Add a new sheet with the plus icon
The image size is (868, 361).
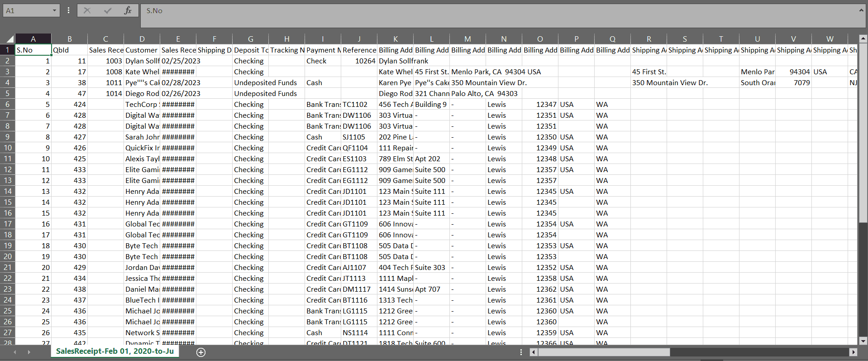click(x=201, y=352)
